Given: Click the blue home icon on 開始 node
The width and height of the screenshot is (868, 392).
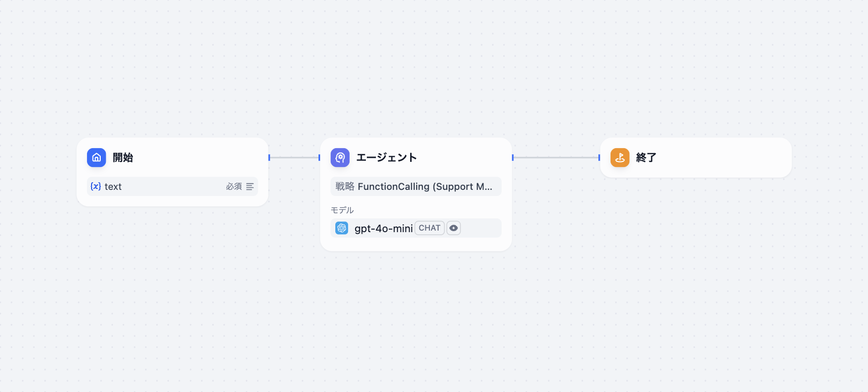Looking at the screenshot, I should tap(96, 157).
